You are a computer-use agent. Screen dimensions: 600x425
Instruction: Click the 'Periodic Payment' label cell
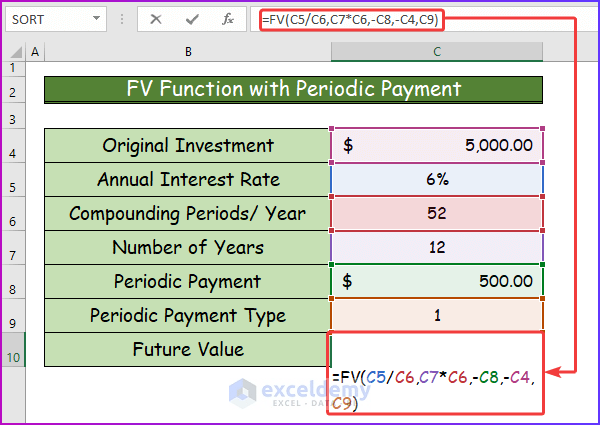[x=188, y=282]
